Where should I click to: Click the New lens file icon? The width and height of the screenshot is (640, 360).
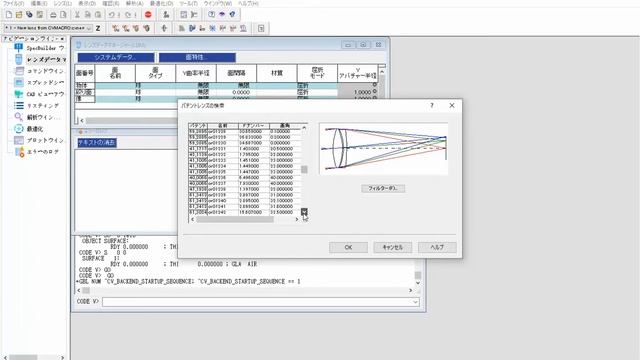pos(9,15)
